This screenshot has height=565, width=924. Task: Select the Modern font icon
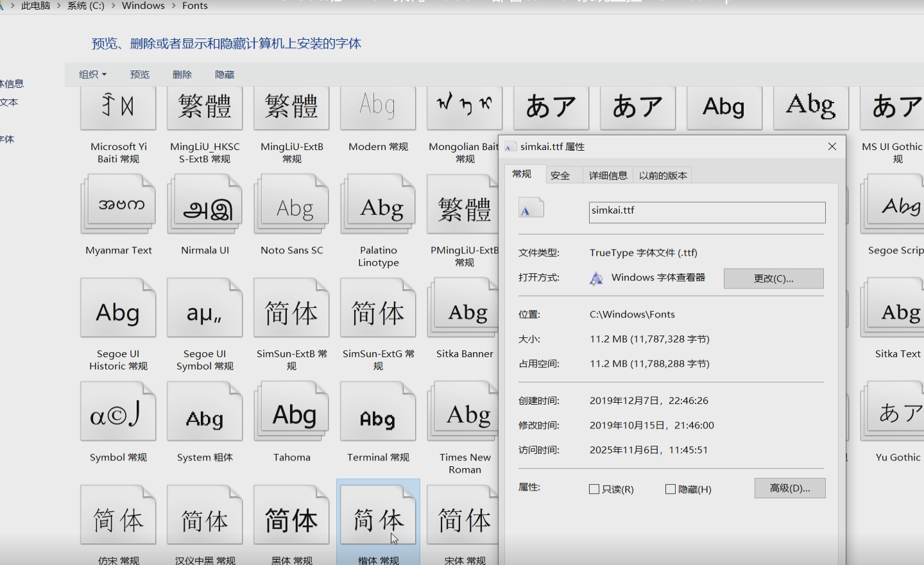[x=378, y=108]
